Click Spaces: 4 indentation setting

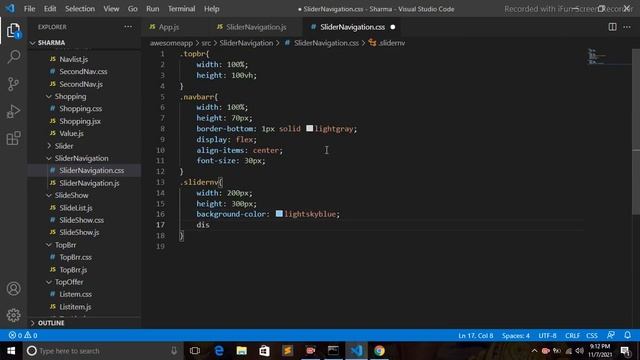[516, 336]
